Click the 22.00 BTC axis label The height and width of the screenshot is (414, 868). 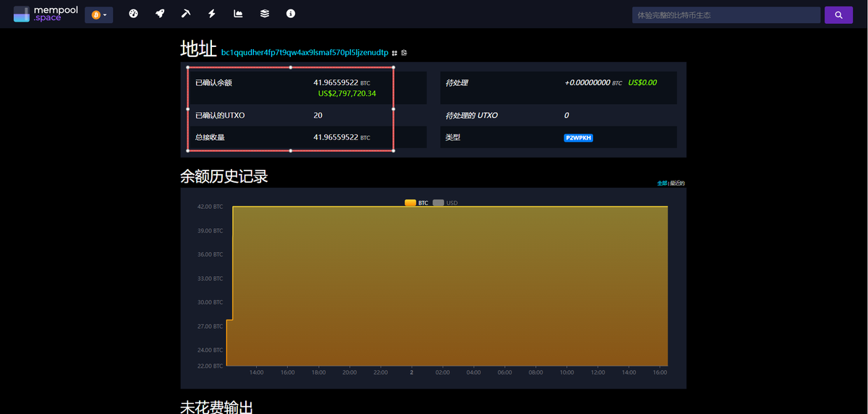[210, 366]
